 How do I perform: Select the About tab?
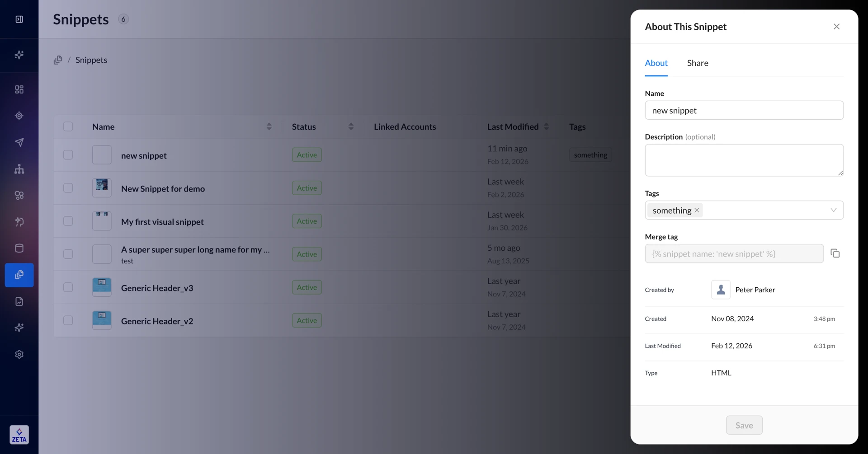point(656,63)
